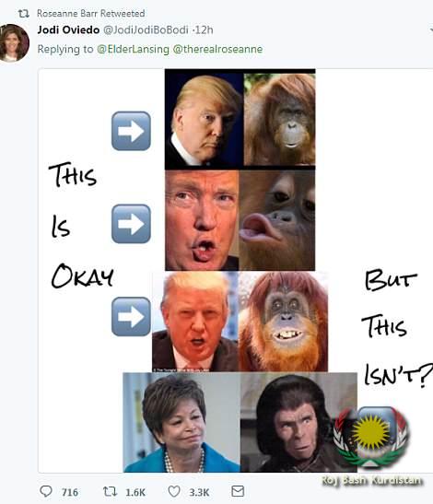This screenshot has width=433, height=504.
Task: Click the 12h timestamp
Action: click(x=204, y=29)
